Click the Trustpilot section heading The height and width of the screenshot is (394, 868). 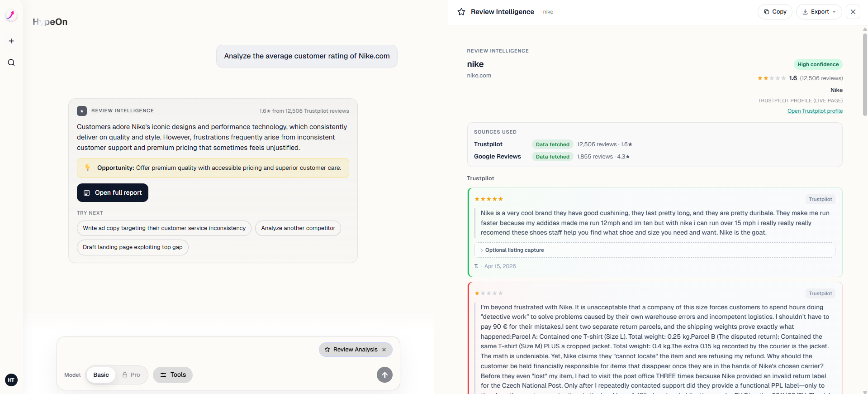(x=480, y=178)
